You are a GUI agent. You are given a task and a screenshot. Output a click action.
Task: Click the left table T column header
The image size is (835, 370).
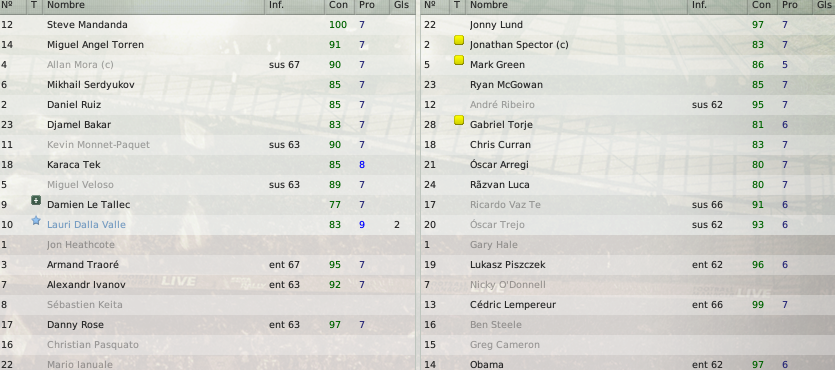point(35,5)
